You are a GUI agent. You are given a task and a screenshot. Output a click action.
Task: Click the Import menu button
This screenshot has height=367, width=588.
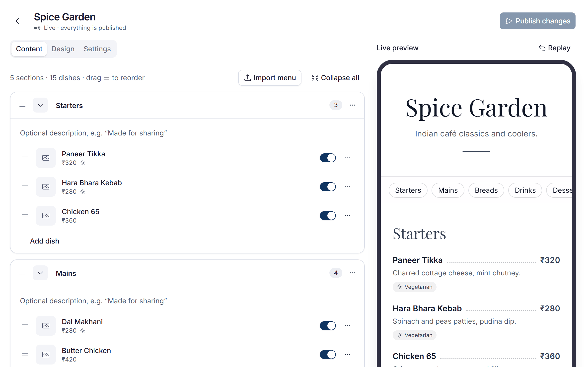pyautogui.click(x=270, y=78)
